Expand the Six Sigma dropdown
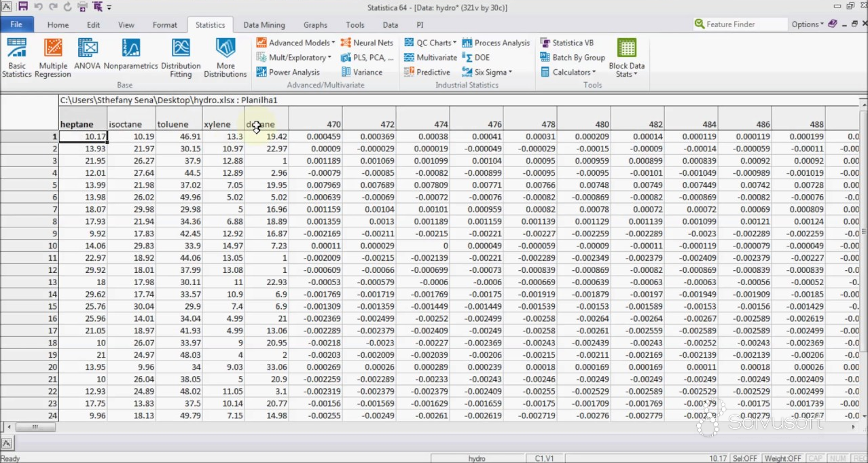This screenshot has width=868, height=463. pos(487,72)
